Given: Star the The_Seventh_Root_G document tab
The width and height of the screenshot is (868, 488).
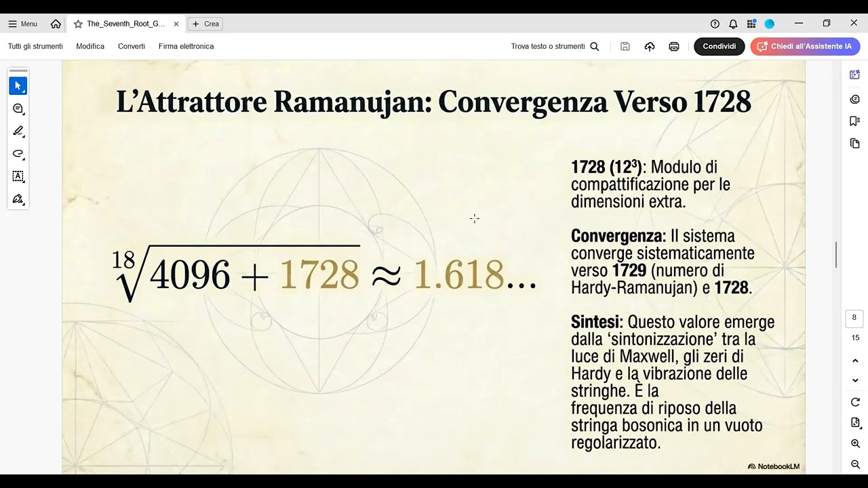Looking at the screenshot, I should pyautogui.click(x=78, y=24).
